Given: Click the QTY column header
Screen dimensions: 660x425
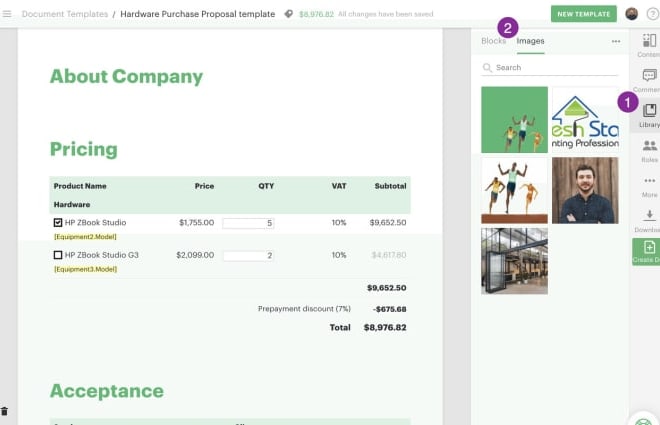Looking at the screenshot, I should coord(266,186).
